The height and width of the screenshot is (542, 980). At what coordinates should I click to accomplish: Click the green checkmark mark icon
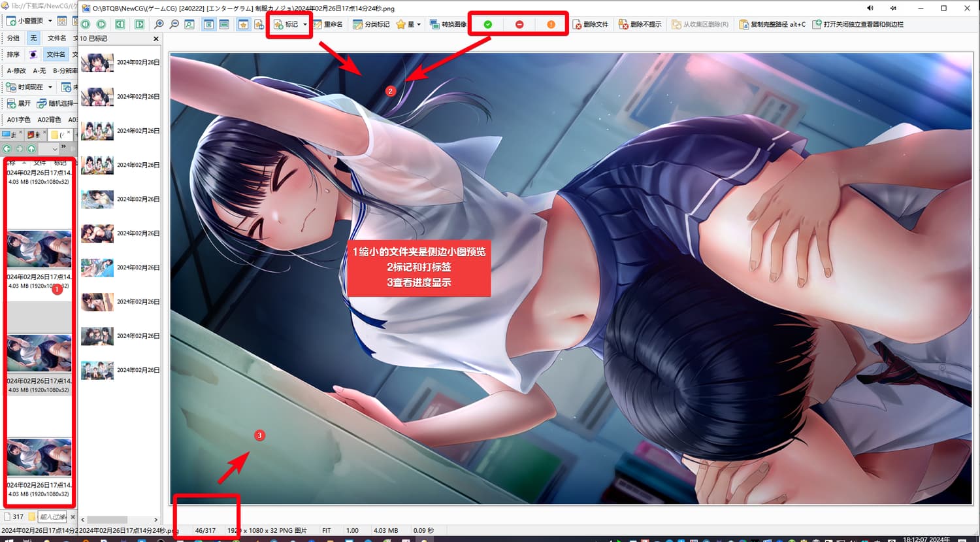488,24
